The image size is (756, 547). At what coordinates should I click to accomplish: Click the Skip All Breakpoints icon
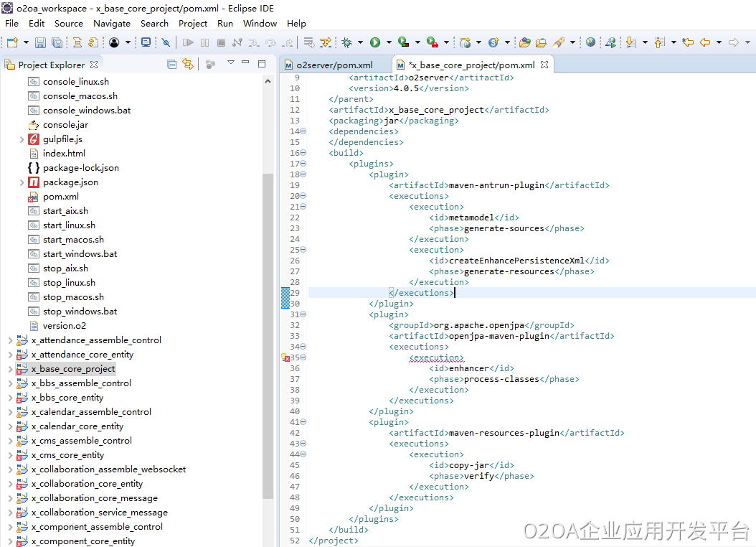click(166, 43)
